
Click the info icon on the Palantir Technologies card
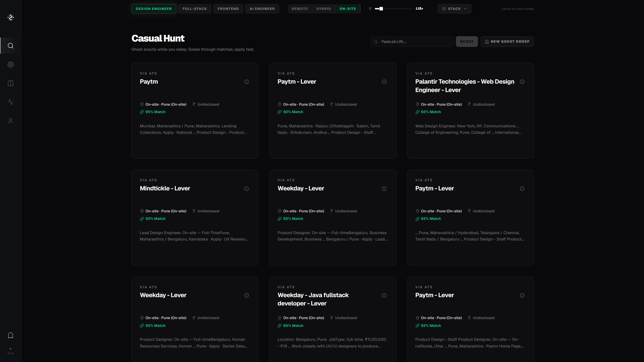click(522, 82)
